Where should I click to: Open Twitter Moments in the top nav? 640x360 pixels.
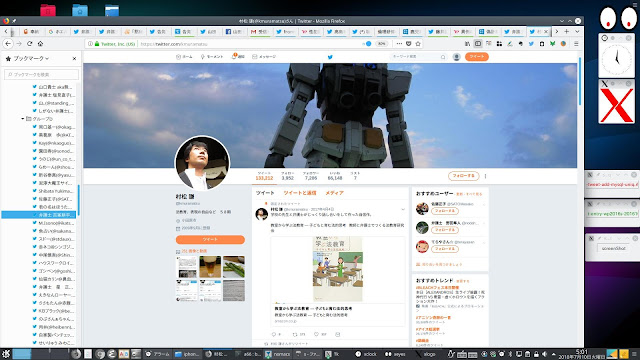click(x=212, y=57)
